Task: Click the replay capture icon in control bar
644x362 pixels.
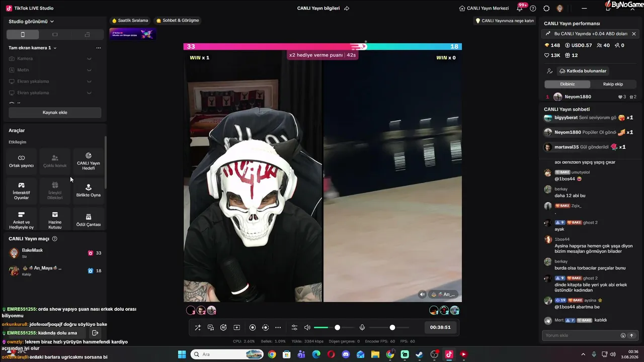Action: pos(266,328)
